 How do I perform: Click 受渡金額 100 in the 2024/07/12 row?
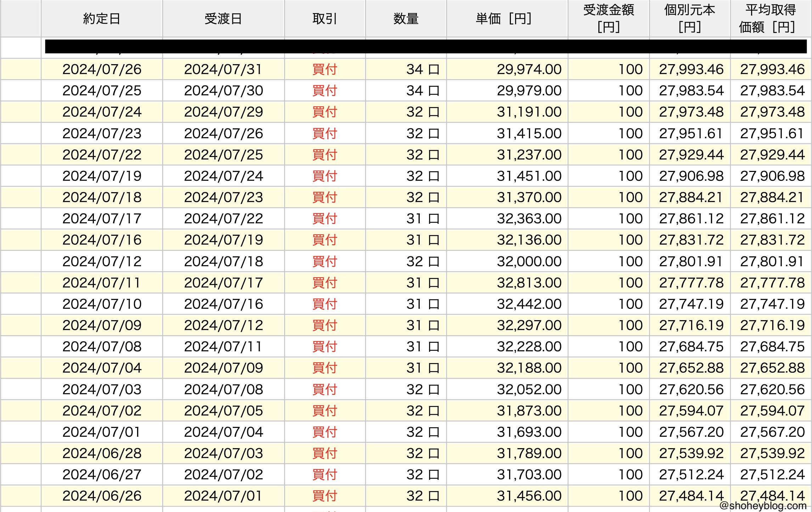(630, 261)
